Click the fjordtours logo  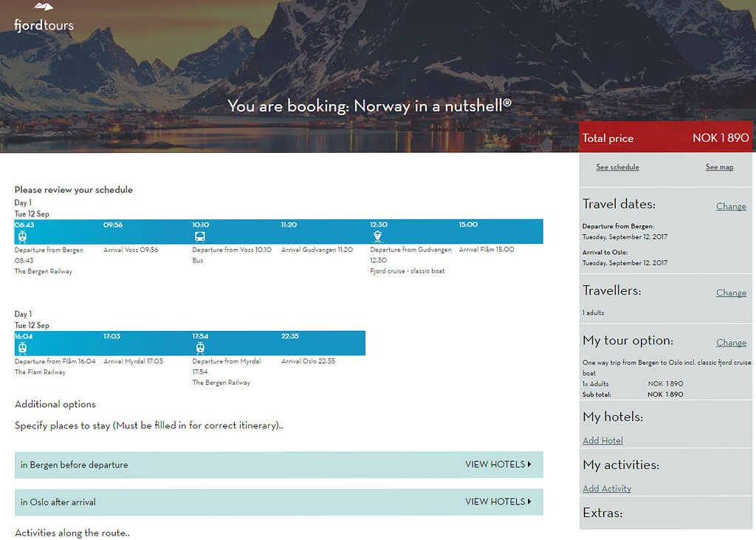pos(44,18)
